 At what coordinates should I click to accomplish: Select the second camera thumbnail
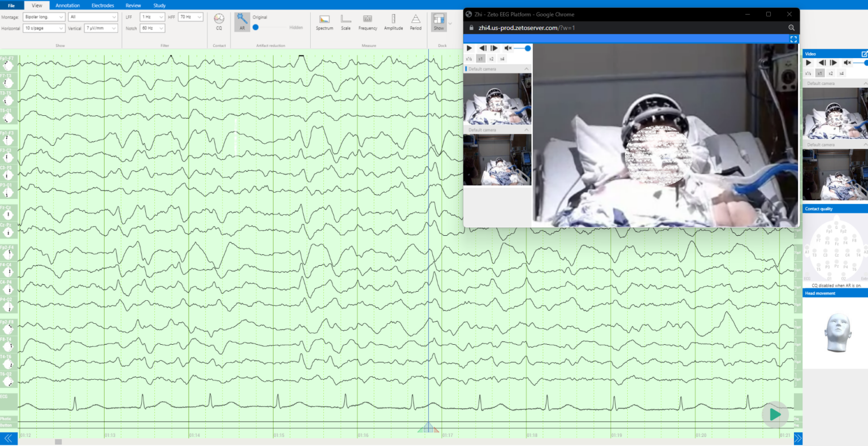point(497,160)
